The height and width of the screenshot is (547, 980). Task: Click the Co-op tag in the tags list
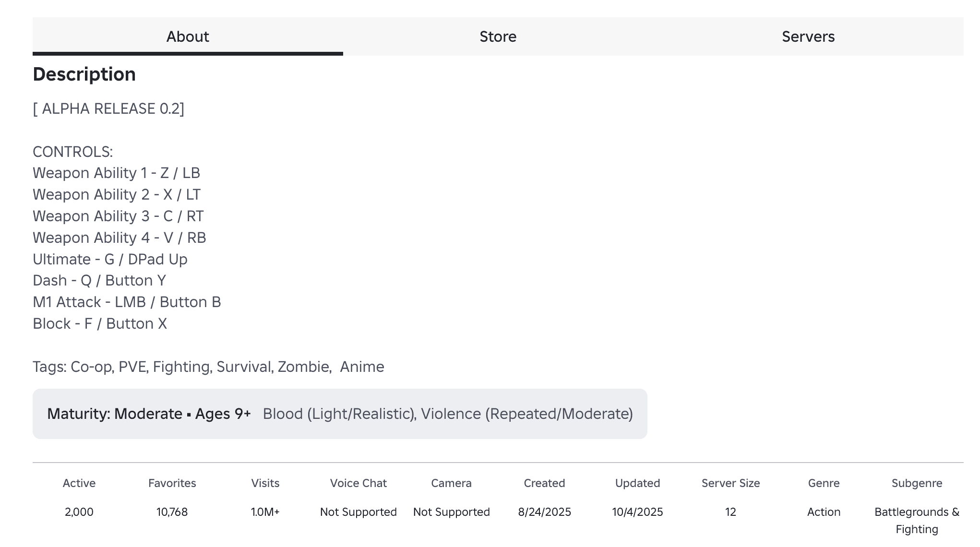coord(91,367)
